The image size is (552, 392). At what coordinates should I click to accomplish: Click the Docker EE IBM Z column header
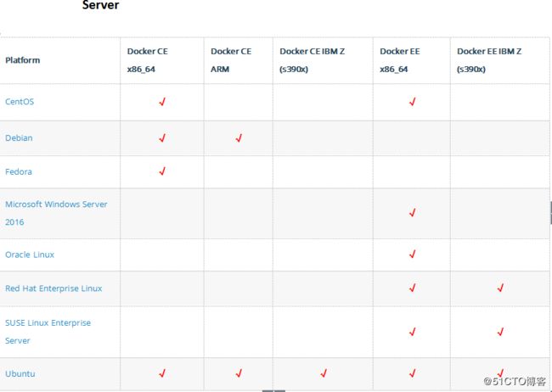[489, 60]
